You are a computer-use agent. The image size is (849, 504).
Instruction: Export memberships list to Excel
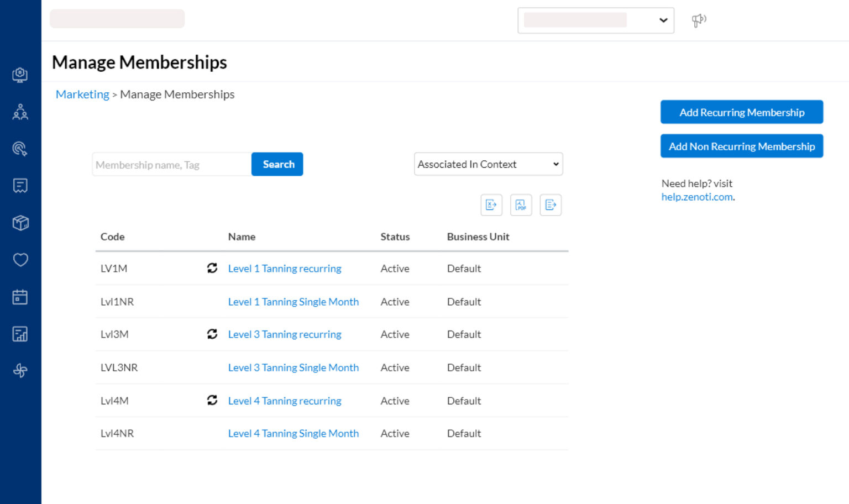click(x=491, y=204)
